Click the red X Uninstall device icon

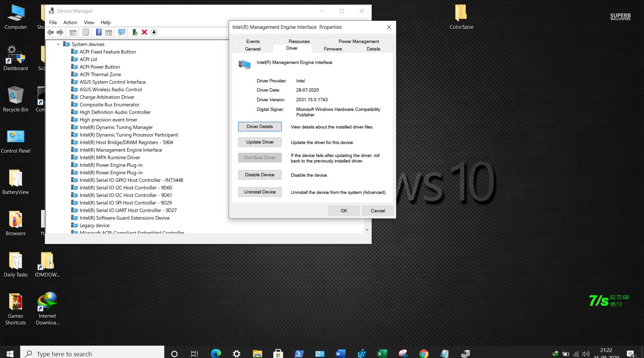point(144,32)
